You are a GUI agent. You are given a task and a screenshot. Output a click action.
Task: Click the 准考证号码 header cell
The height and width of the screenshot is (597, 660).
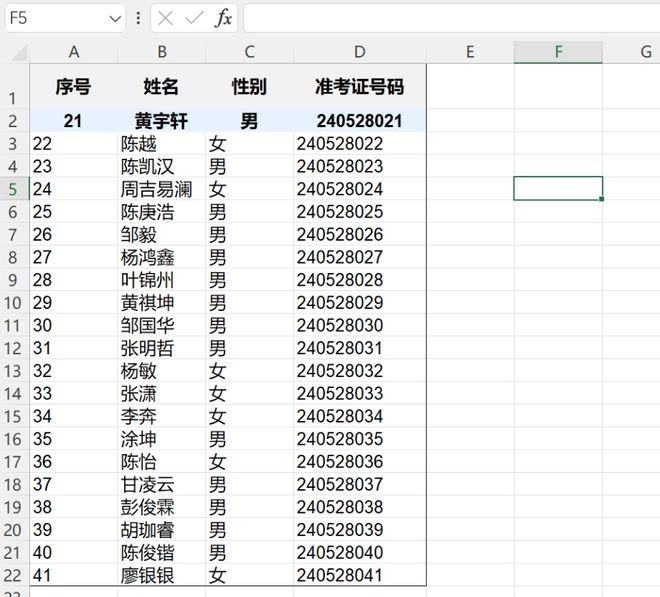[360, 86]
